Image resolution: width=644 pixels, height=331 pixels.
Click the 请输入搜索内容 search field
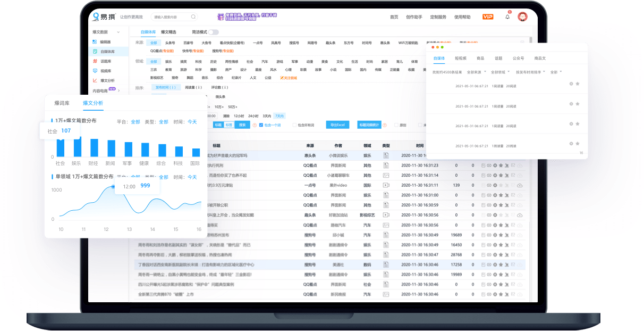[170, 17]
